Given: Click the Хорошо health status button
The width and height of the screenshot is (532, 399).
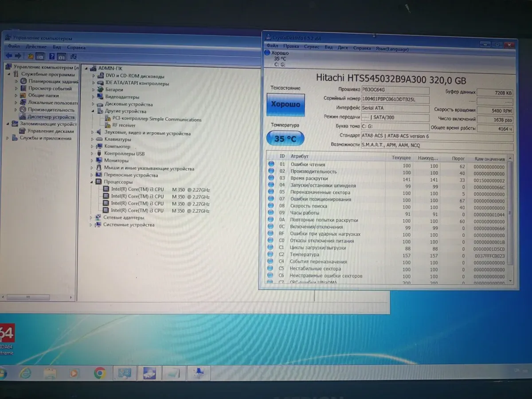Looking at the screenshot, I should (x=286, y=105).
